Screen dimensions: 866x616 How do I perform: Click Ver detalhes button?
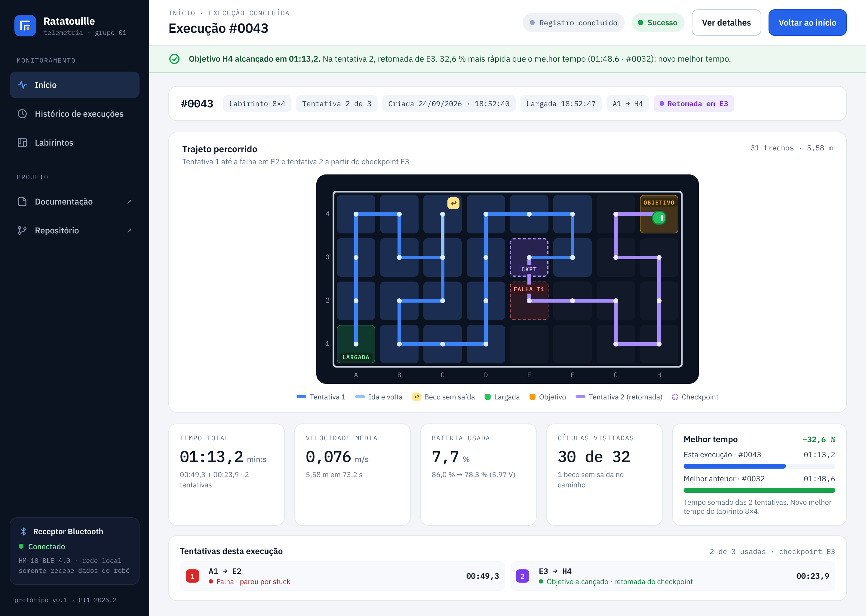(x=726, y=23)
